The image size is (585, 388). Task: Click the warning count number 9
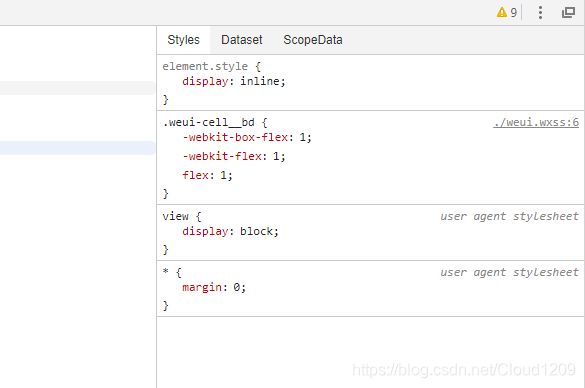point(514,13)
